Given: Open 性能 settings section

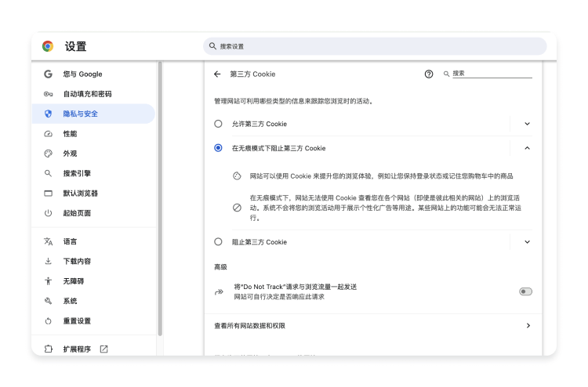Looking at the screenshot, I should [93, 134].
